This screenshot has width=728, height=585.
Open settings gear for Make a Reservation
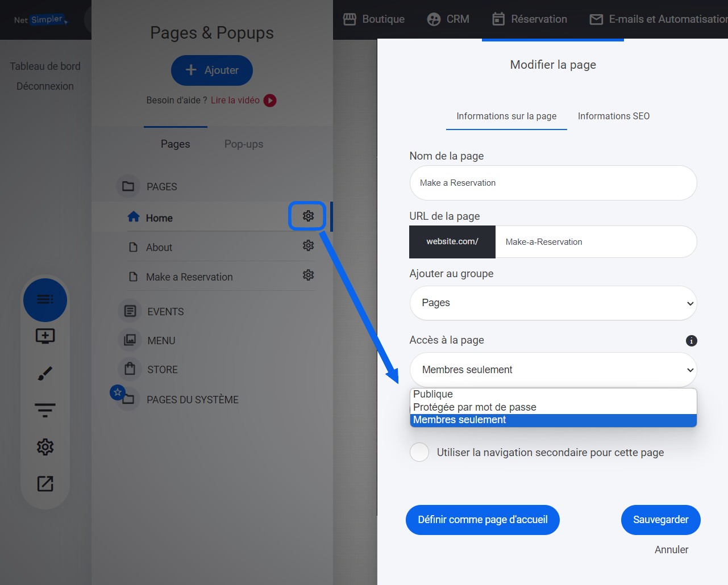click(x=308, y=275)
